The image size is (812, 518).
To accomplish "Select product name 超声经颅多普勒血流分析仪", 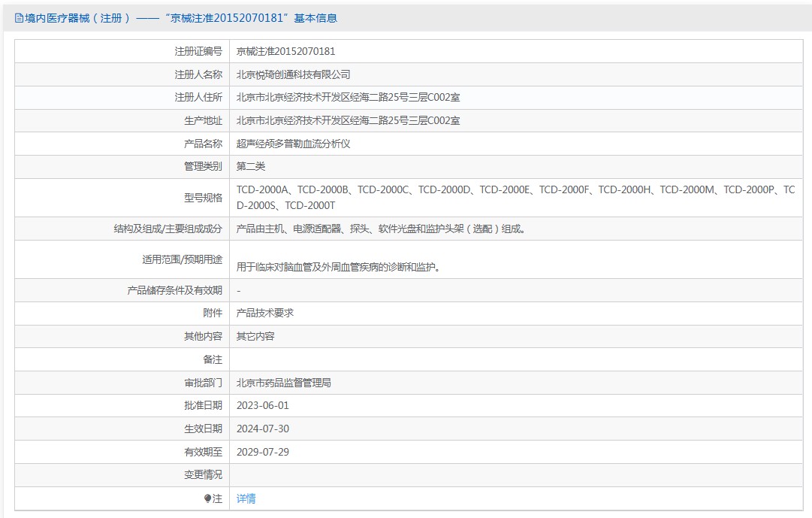I will coord(293,144).
